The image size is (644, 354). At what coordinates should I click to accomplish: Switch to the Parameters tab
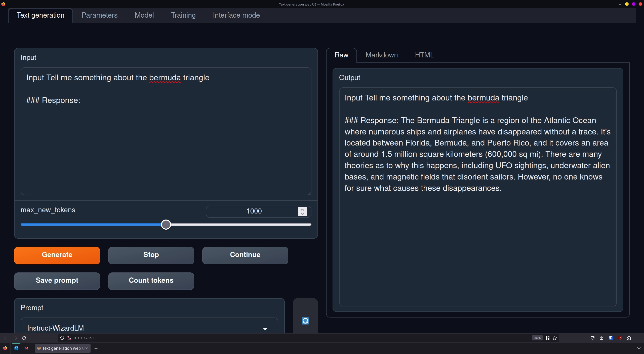point(99,15)
